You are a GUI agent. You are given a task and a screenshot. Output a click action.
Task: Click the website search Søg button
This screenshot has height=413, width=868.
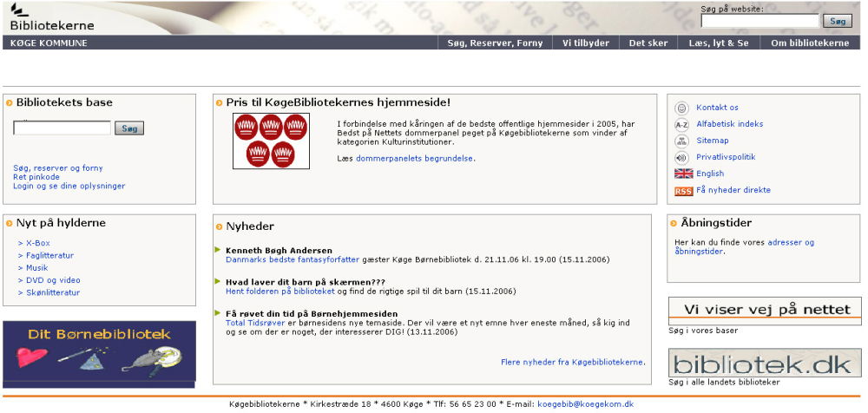tap(838, 21)
